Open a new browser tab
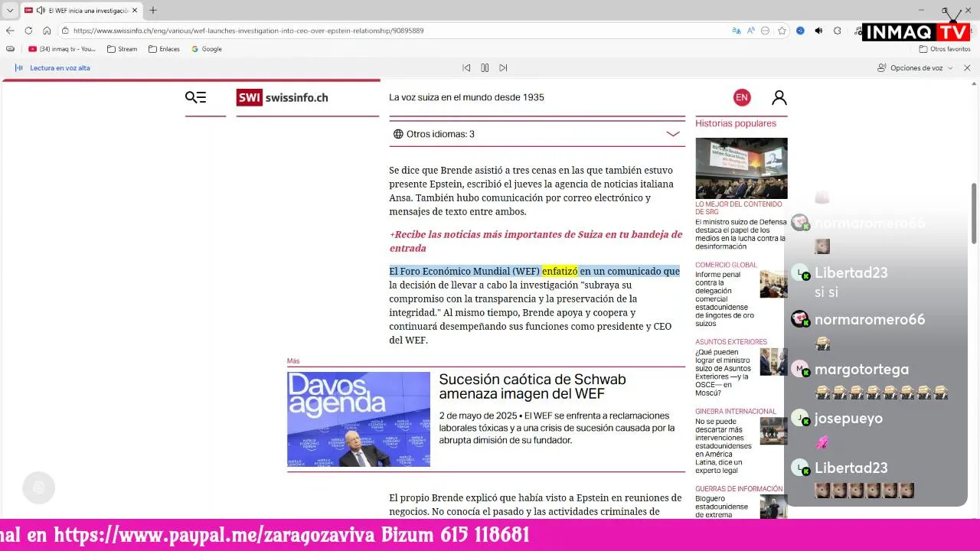This screenshot has width=980, height=551. tap(153, 11)
